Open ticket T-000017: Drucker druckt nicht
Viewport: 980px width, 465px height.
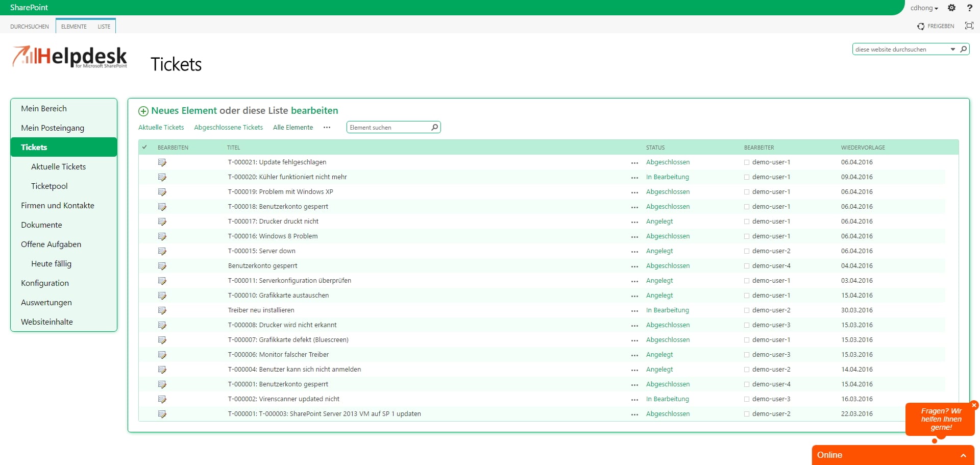[x=273, y=221]
